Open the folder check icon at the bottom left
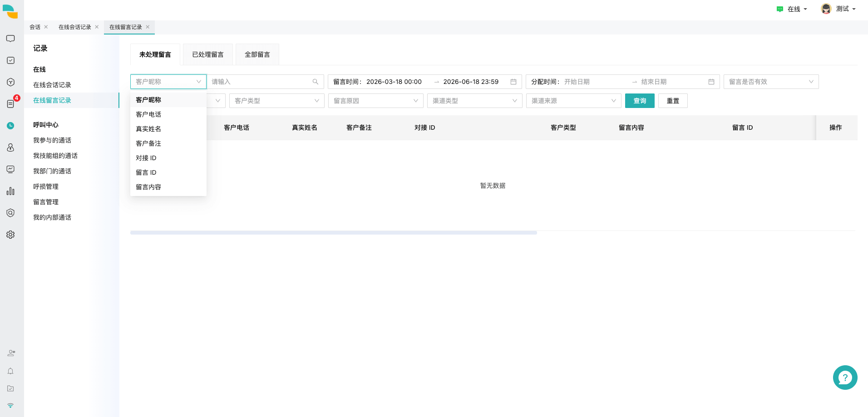868x417 pixels. pos(10,388)
